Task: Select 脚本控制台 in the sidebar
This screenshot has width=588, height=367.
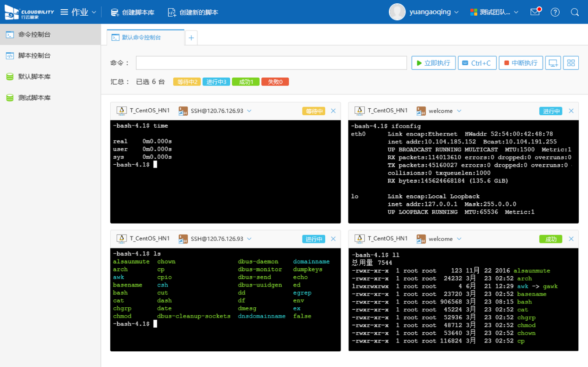Action: coord(34,56)
